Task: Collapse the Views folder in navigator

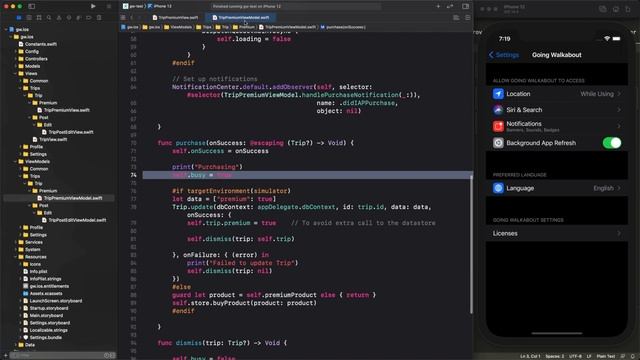Action: (x=16, y=73)
